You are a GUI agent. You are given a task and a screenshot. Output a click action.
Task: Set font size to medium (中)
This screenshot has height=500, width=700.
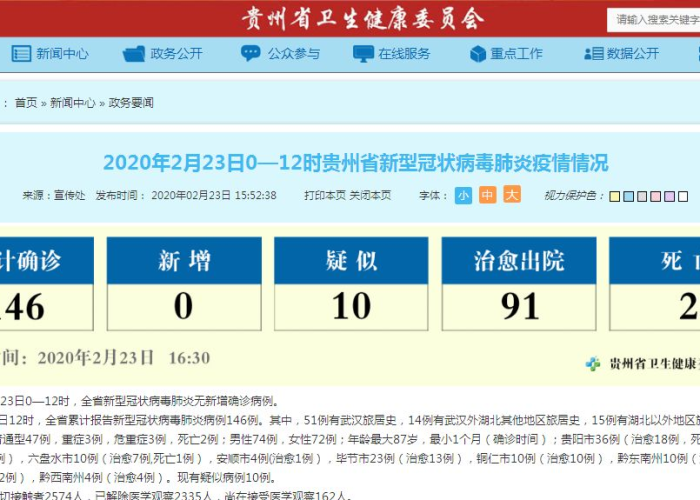click(x=488, y=195)
